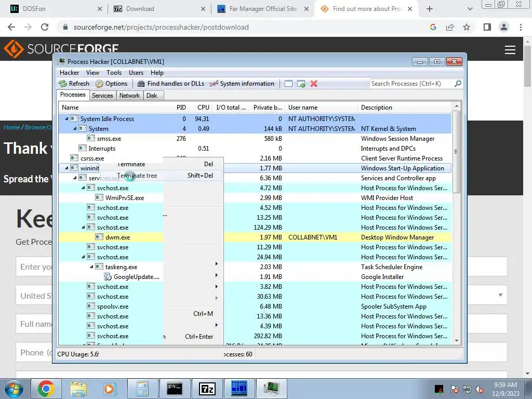Sort by the PID column header
Screen dimensions: 532x399
pyautogui.click(x=176, y=107)
